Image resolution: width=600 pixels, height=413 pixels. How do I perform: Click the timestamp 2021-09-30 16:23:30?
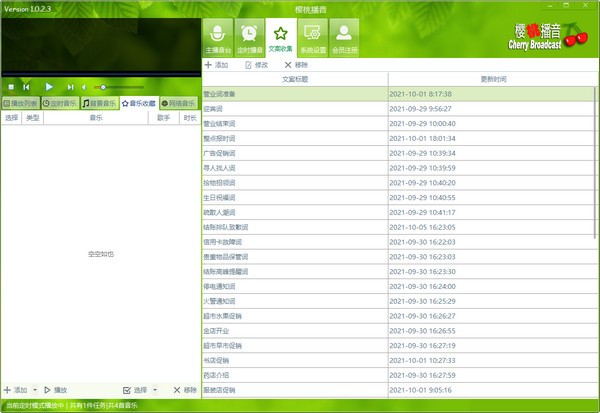pos(422,272)
